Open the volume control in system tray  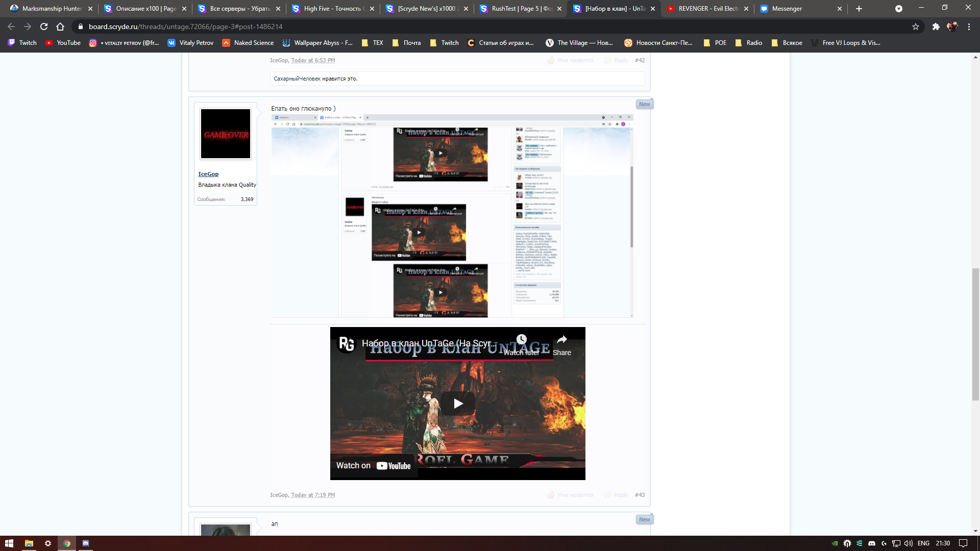coord(909,543)
